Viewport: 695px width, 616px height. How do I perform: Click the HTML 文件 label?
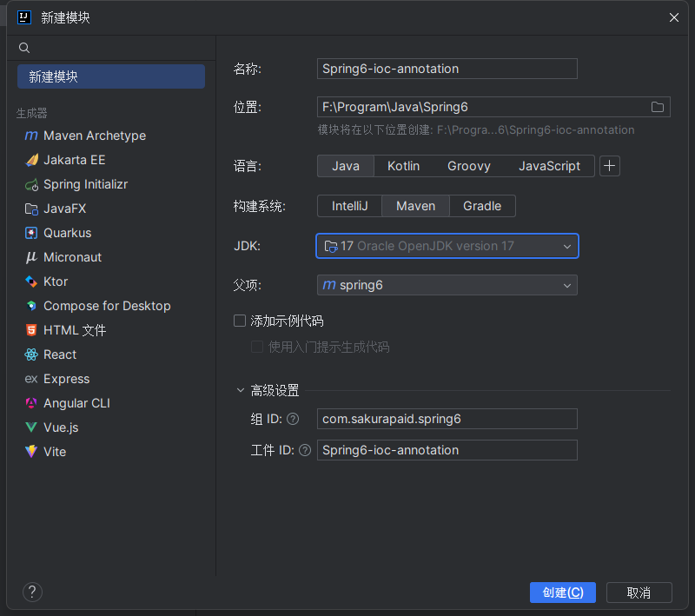(x=75, y=330)
